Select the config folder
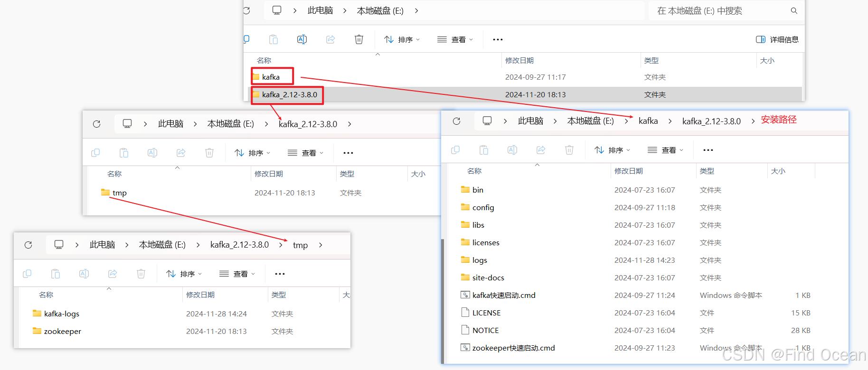Viewport: 868px width, 370px height. coord(478,207)
